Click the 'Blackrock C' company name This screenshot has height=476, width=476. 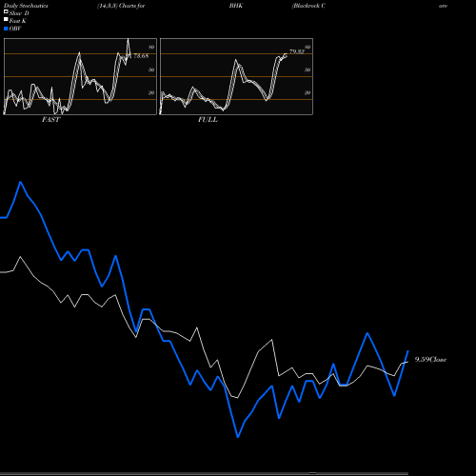(308, 6)
